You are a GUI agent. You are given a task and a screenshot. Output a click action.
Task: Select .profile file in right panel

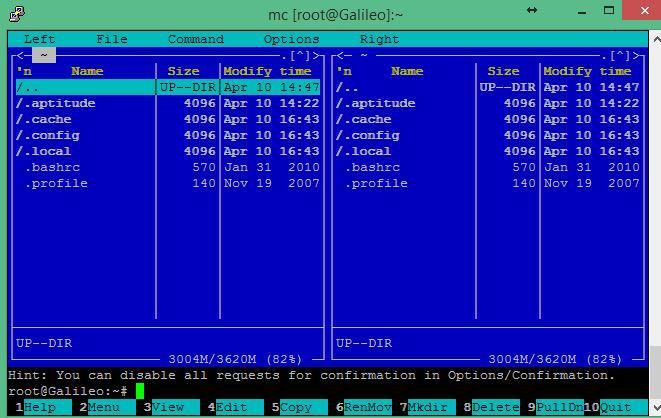pyautogui.click(x=488, y=183)
